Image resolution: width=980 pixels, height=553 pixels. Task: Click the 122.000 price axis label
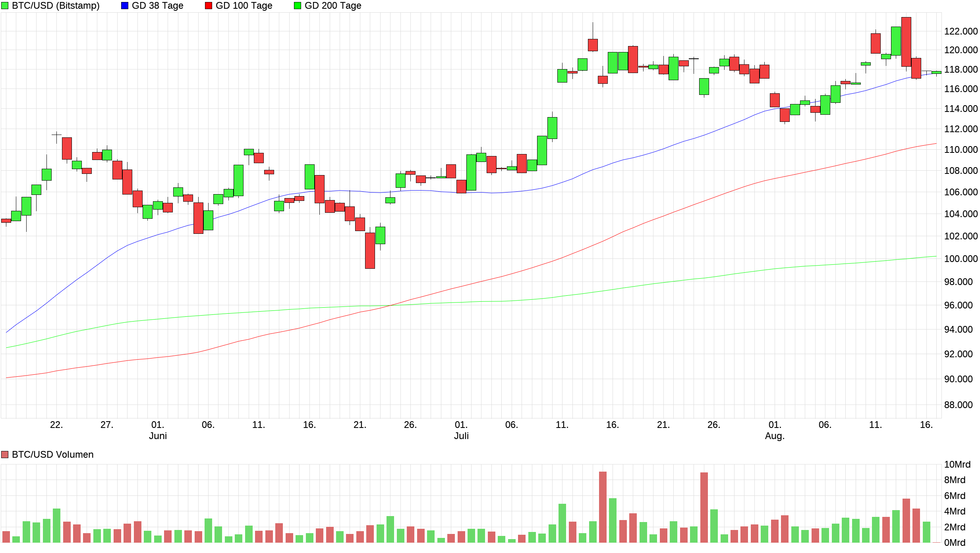tap(961, 31)
